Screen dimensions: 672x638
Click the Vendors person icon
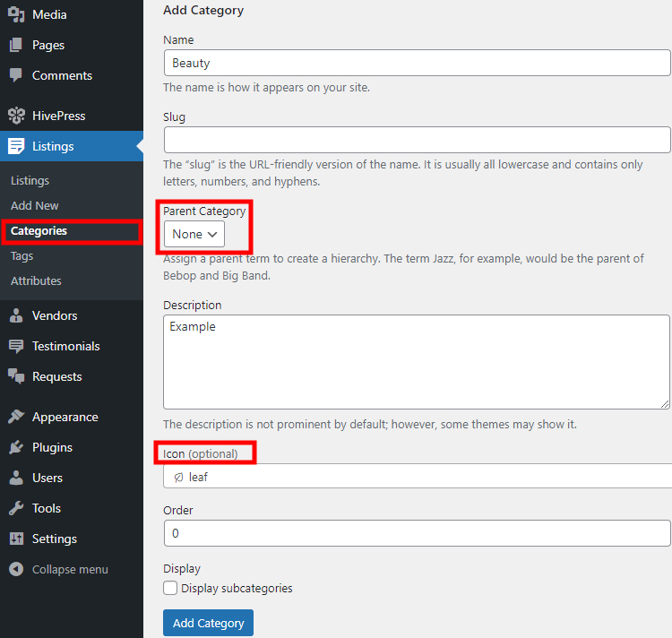pyautogui.click(x=16, y=315)
